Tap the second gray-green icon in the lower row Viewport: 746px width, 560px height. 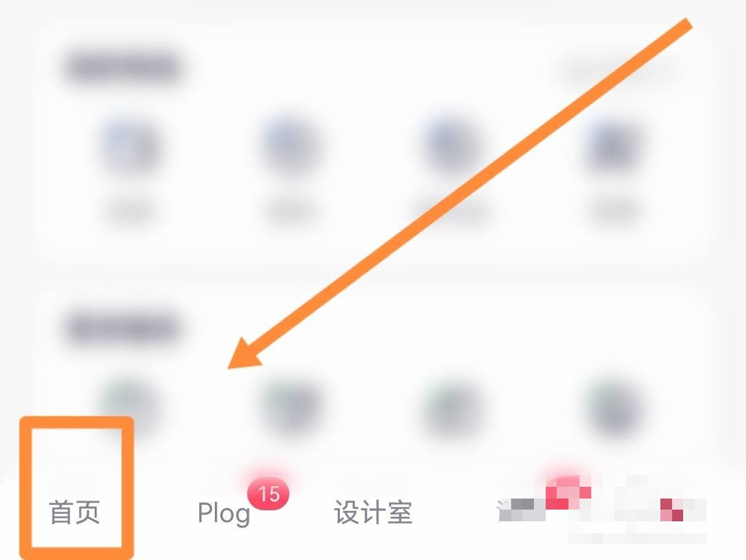(x=291, y=408)
